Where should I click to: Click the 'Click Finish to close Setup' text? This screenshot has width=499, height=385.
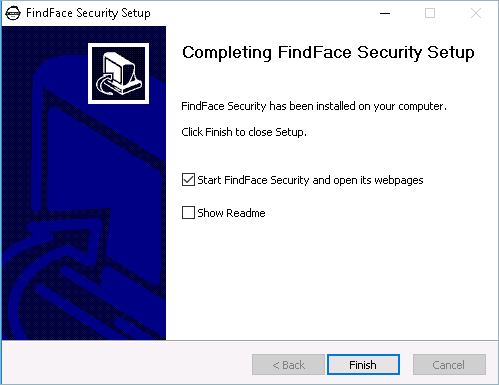click(x=244, y=132)
